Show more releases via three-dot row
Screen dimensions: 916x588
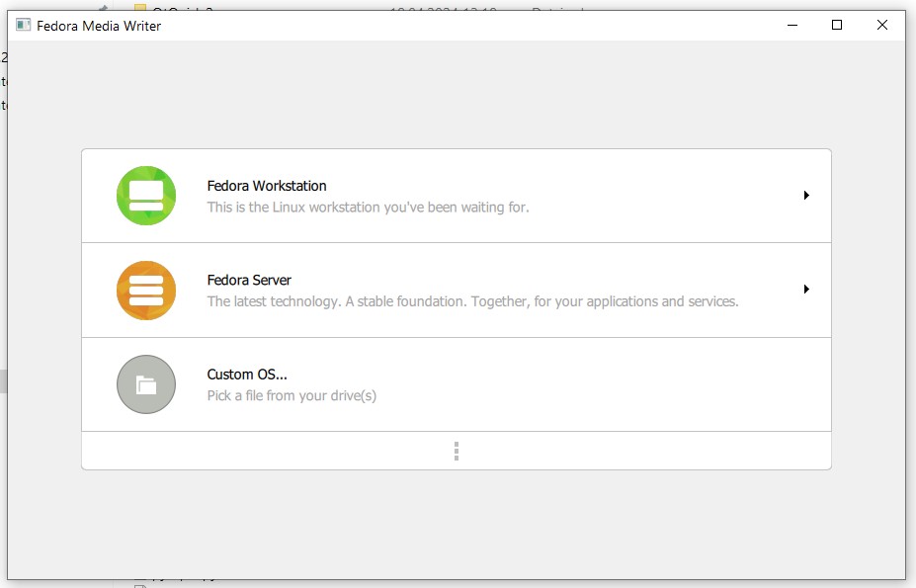point(457,451)
